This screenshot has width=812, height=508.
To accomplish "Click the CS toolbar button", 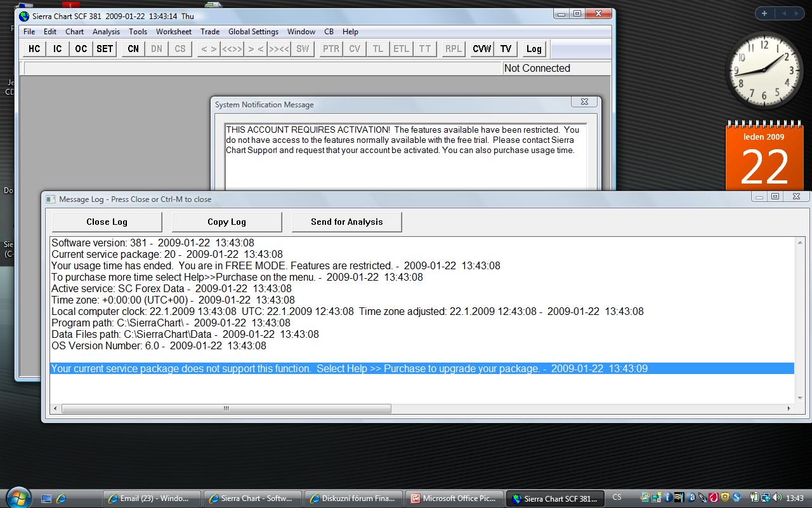I will [x=180, y=49].
